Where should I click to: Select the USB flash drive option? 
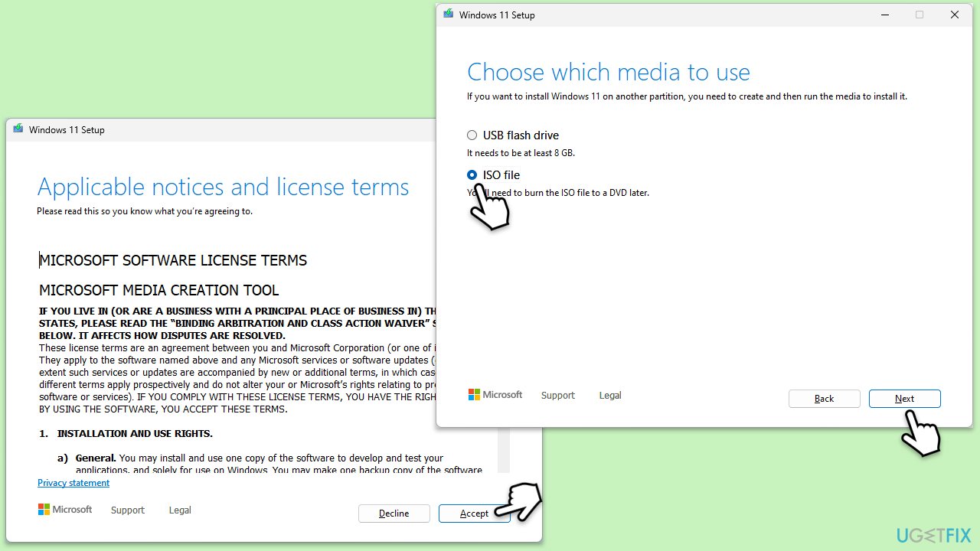coord(472,135)
